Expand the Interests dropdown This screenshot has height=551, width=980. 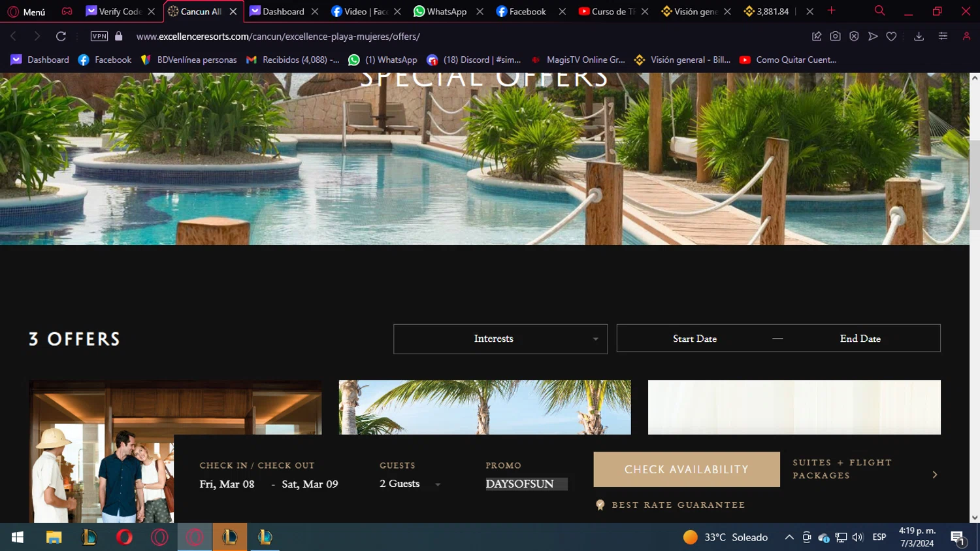click(x=500, y=339)
